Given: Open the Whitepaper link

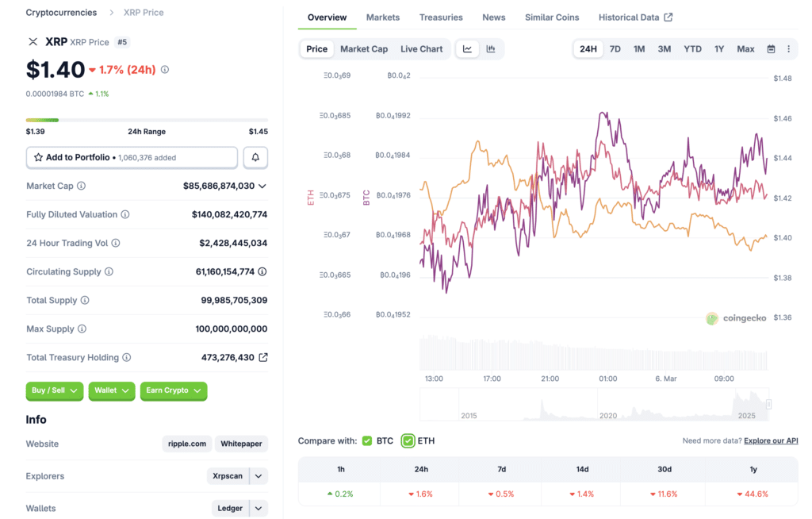Looking at the screenshot, I should (241, 444).
